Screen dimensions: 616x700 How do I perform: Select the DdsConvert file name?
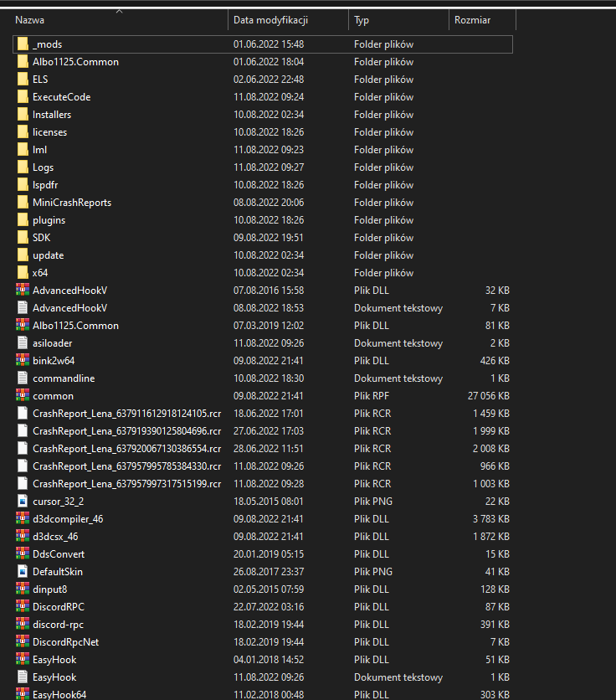pyautogui.click(x=59, y=554)
